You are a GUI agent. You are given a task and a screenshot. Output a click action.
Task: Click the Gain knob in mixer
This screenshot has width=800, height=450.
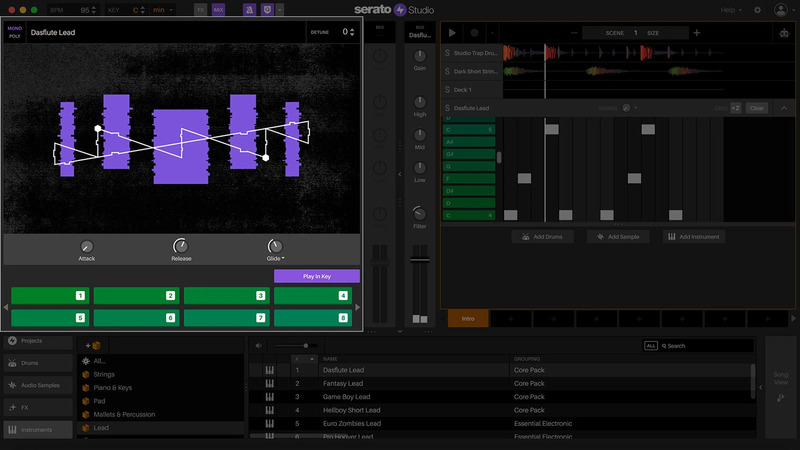coord(419,56)
